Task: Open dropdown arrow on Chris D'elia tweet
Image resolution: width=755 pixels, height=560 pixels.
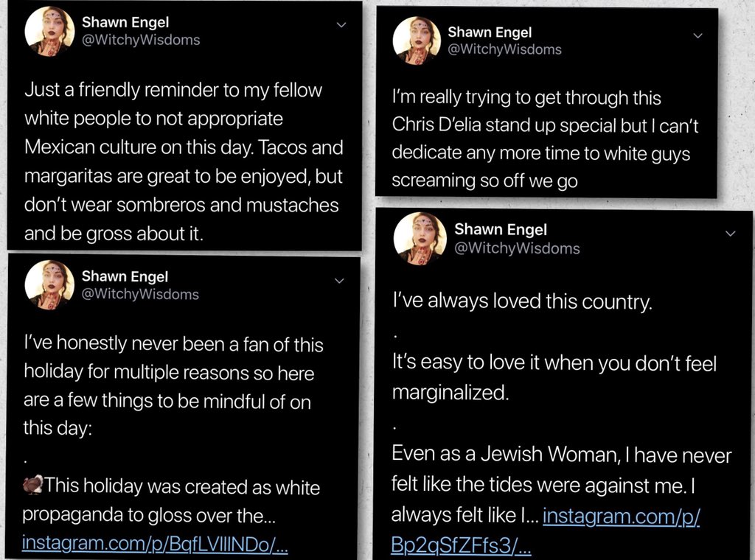Action: (697, 35)
